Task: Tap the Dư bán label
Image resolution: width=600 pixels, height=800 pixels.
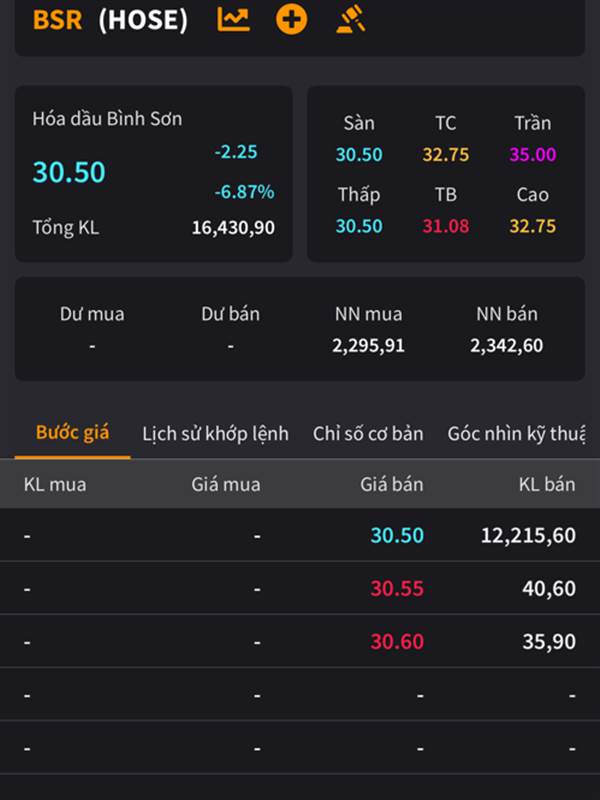Action: click(230, 314)
